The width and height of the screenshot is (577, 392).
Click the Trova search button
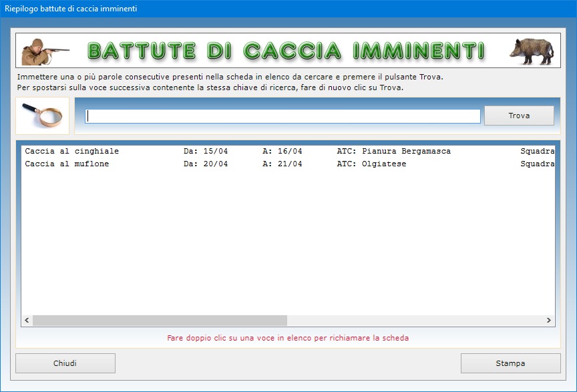point(519,116)
